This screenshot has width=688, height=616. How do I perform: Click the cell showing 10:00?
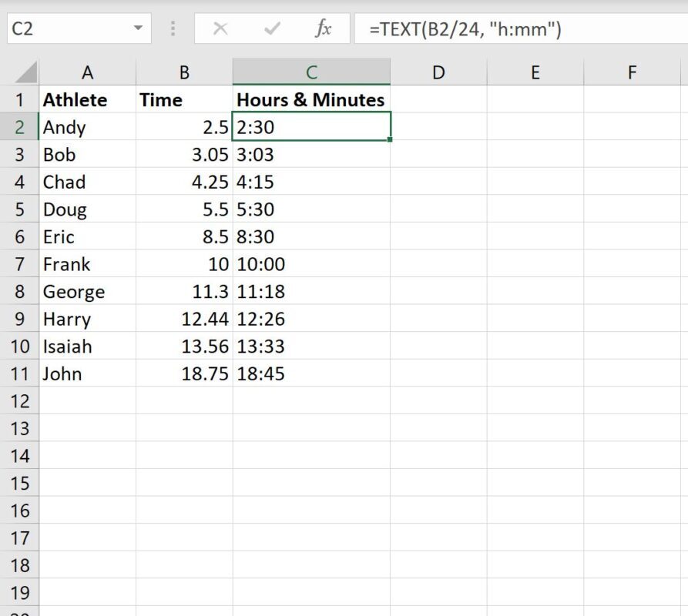click(311, 264)
